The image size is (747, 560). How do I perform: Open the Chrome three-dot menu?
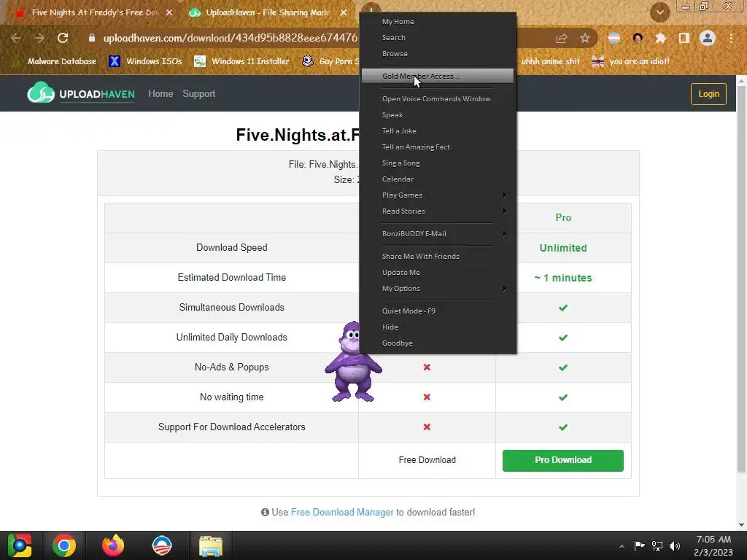[731, 38]
